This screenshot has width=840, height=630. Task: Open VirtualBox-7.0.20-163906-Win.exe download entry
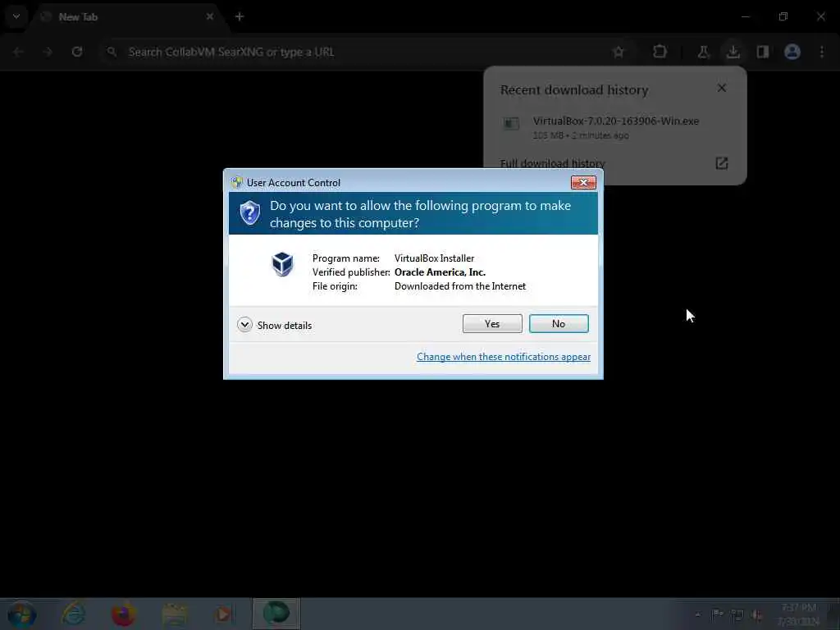(x=615, y=127)
